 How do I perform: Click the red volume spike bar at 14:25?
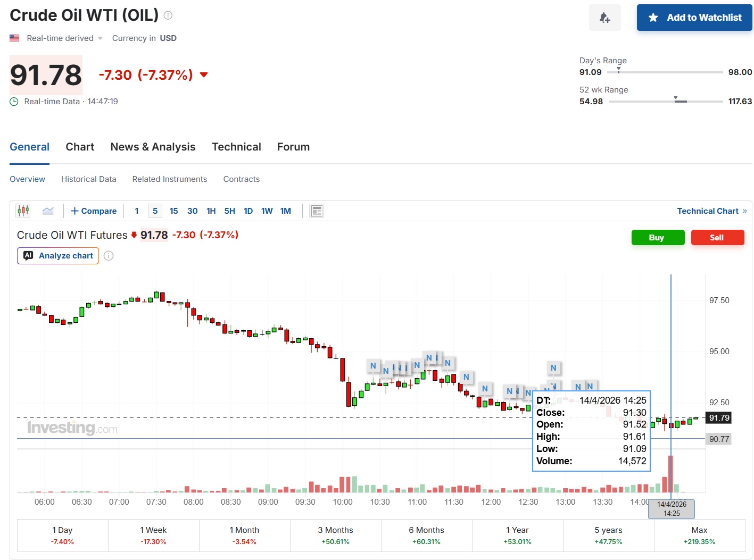[671, 474]
